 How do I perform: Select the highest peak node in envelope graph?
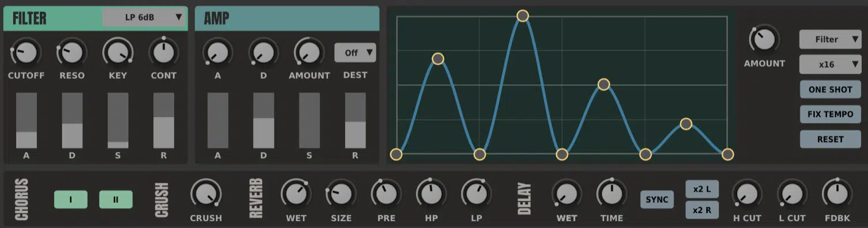[x=522, y=16]
